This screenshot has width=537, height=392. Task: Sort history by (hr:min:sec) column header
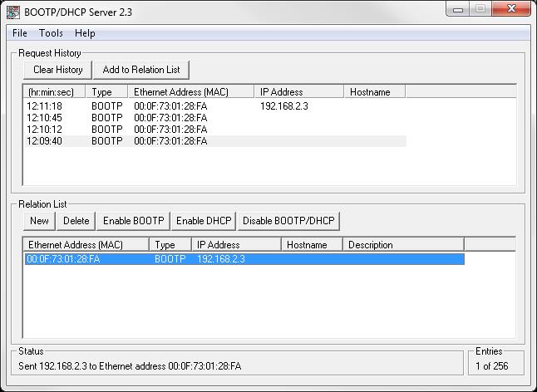pos(54,92)
